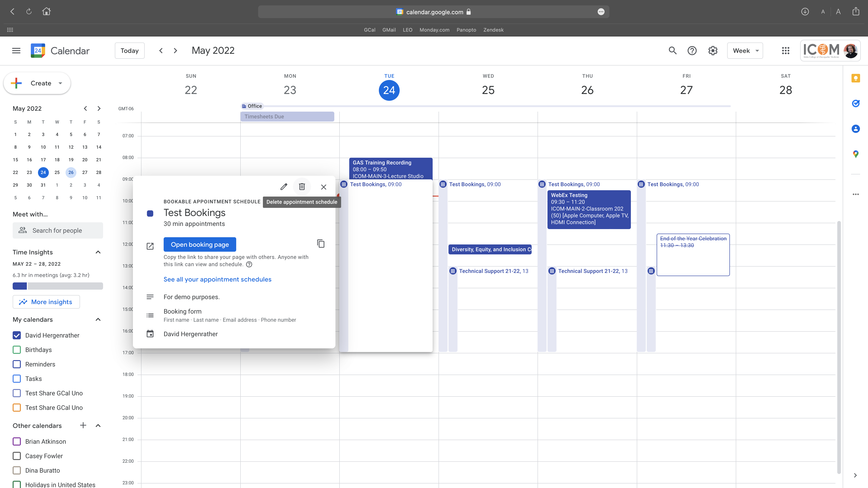The height and width of the screenshot is (488, 868).
Task: Open the Google apps grid
Action: (x=785, y=51)
